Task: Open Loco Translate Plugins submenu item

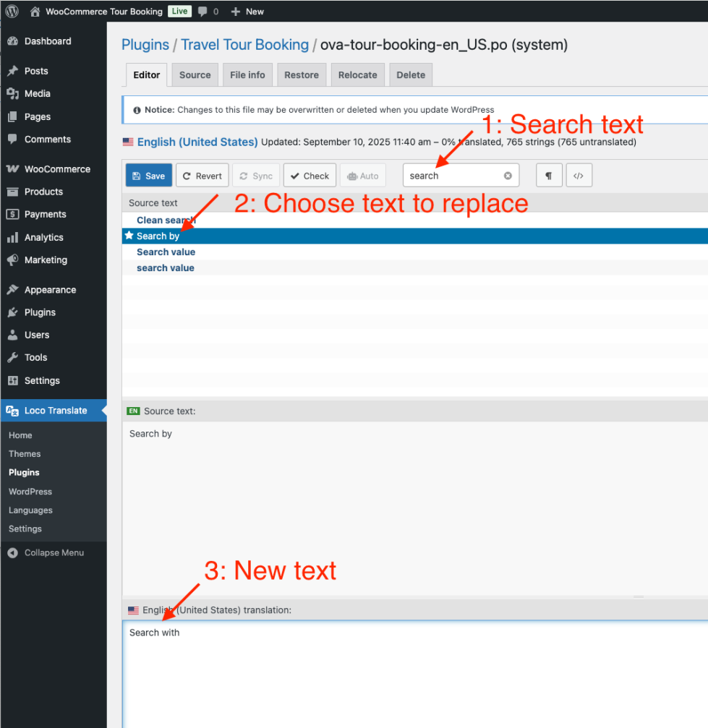Action: 24,473
